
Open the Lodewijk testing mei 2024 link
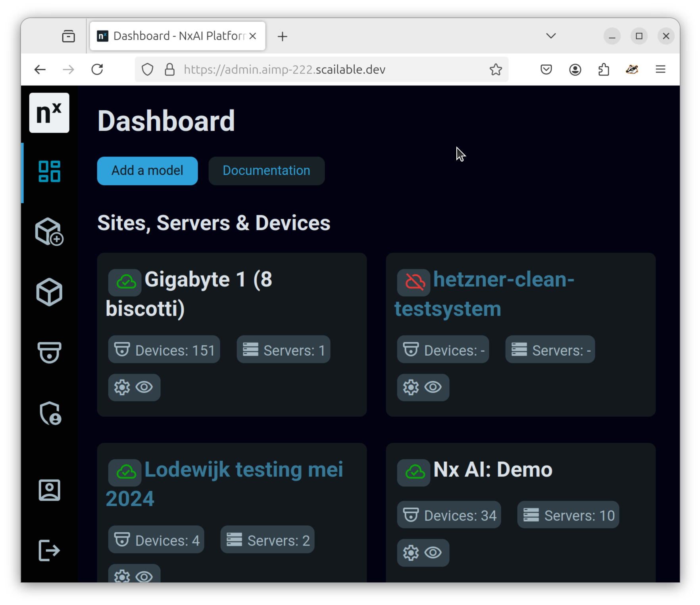click(243, 470)
